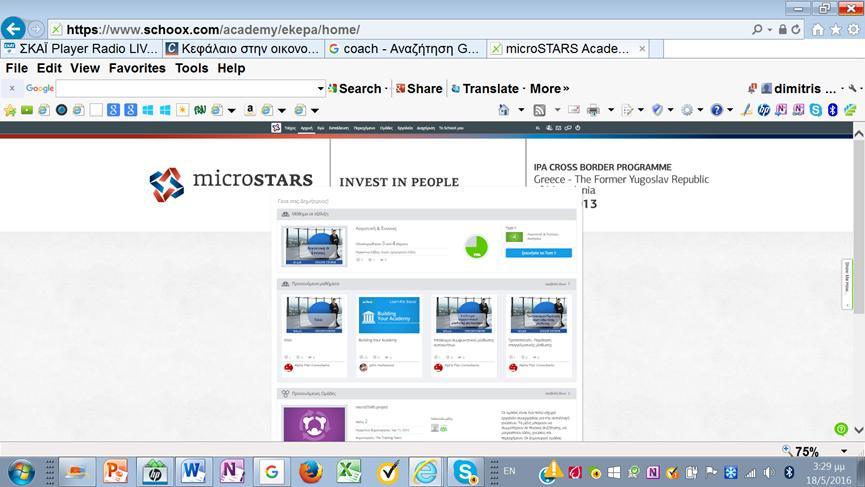Open the address bar search magnifier
The image size is (865, 487).
coord(757,29)
